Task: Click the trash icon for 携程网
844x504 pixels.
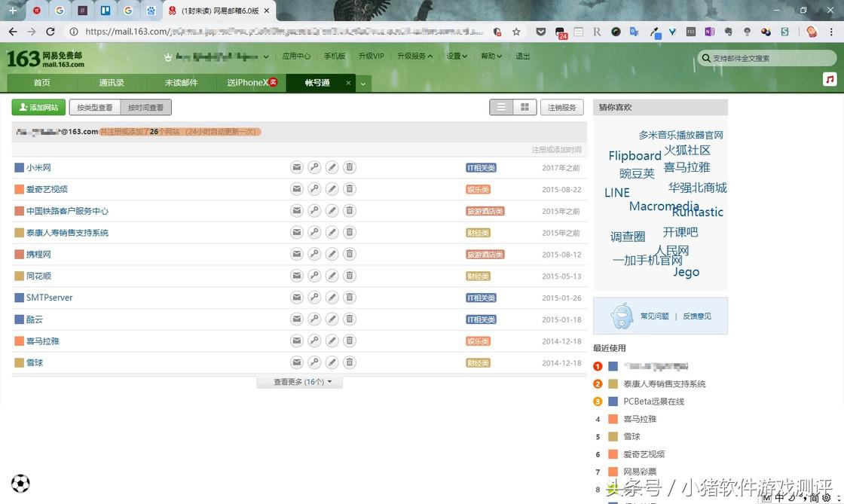Action: (x=350, y=254)
